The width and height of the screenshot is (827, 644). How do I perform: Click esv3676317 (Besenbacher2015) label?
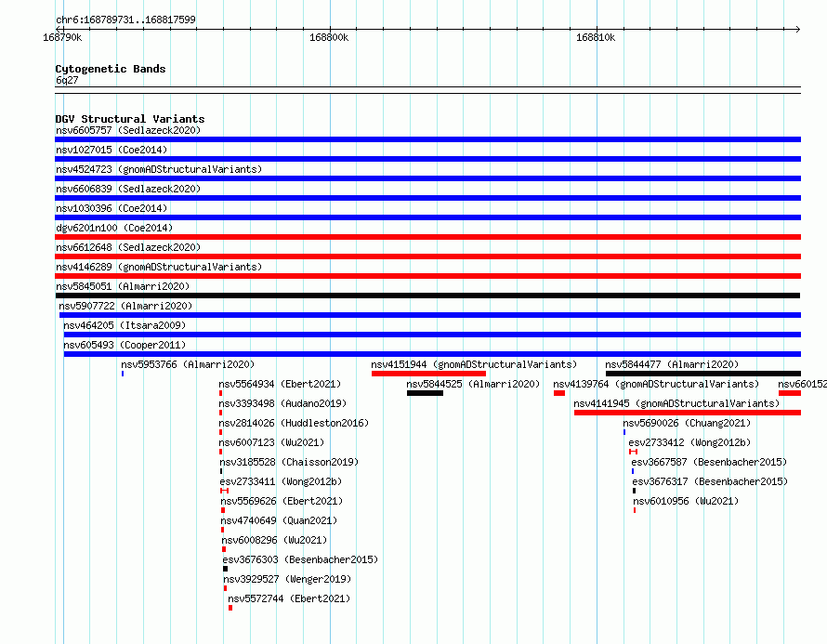[x=710, y=481]
